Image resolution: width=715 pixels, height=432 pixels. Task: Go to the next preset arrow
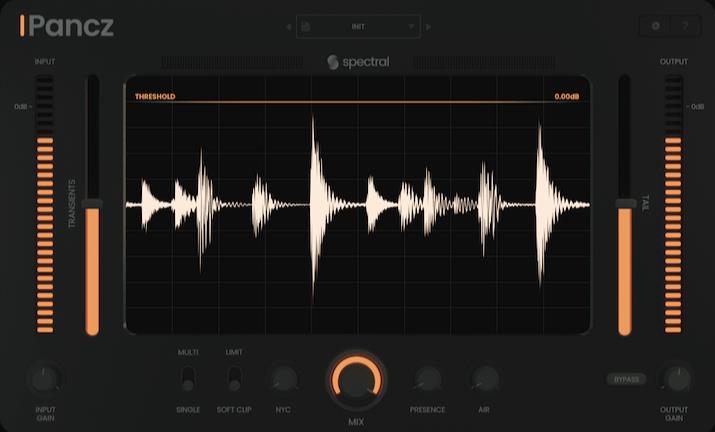tap(428, 27)
